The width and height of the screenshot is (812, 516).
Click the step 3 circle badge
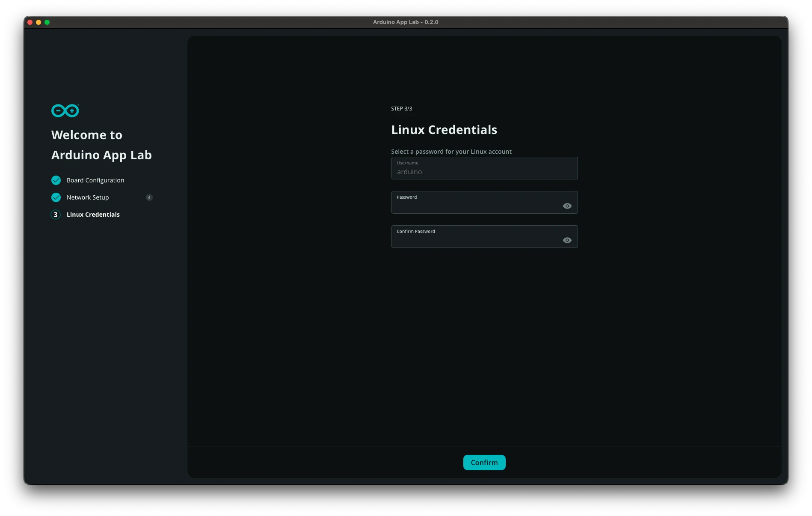point(56,214)
